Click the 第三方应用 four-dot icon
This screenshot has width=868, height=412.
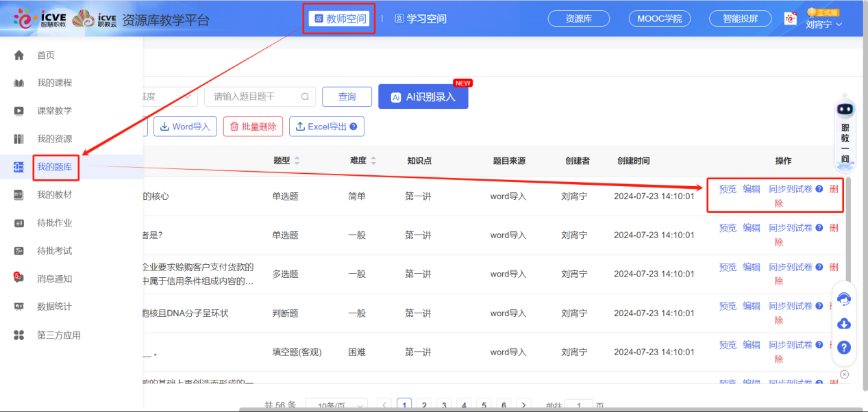(x=19, y=335)
